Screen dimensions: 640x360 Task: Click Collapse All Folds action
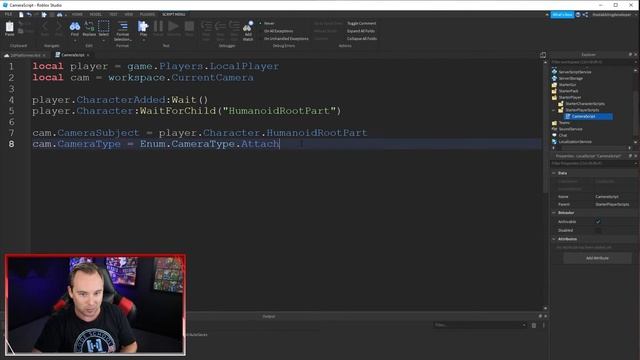[362, 39]
